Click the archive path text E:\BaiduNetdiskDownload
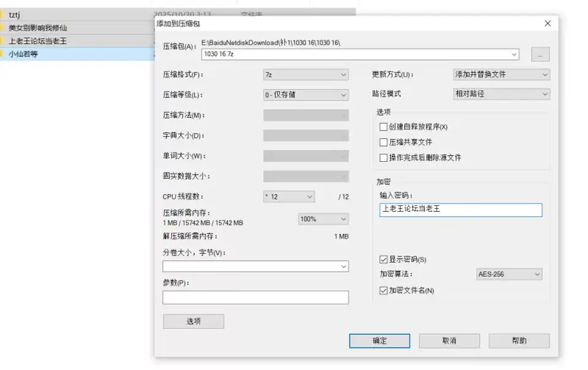The height and width of the screenshot is (370, 588). coord(271,43)
